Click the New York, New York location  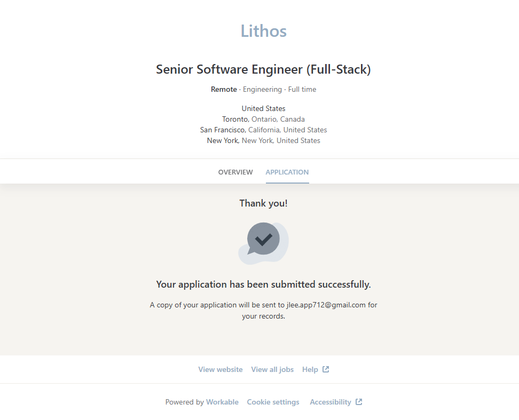[x=263, y=140]
